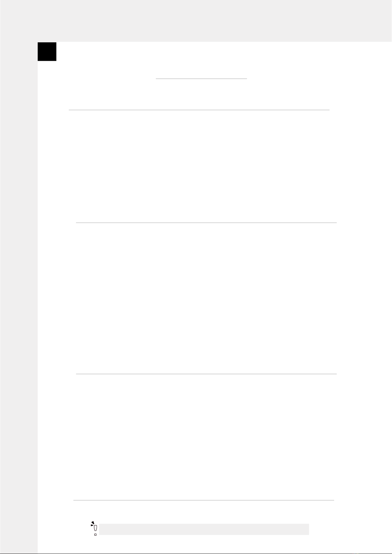Click the blank area under the short underline

coord(201,94)
